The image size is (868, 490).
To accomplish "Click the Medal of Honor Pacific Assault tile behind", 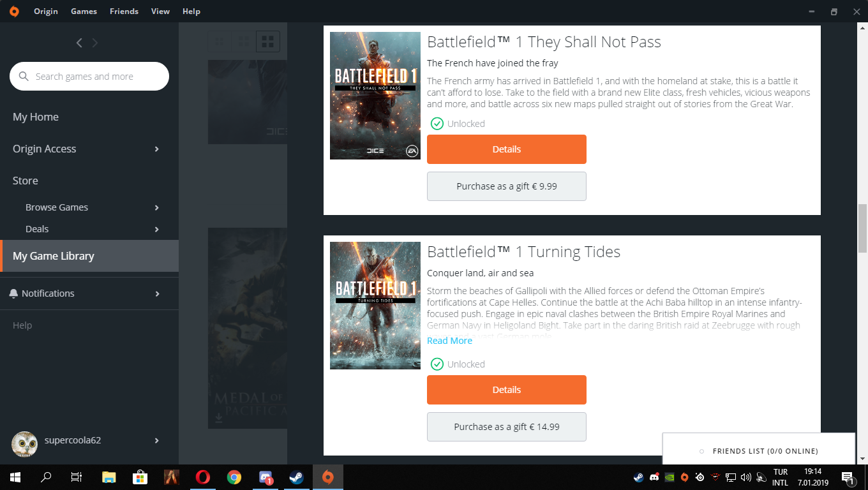I will click(x=248, y=328).
